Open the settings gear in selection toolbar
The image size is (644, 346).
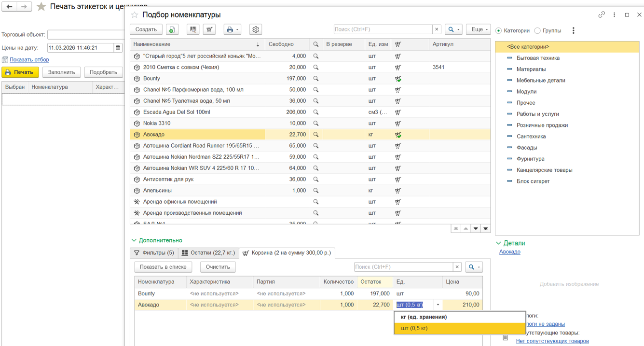tap(256, 29)
